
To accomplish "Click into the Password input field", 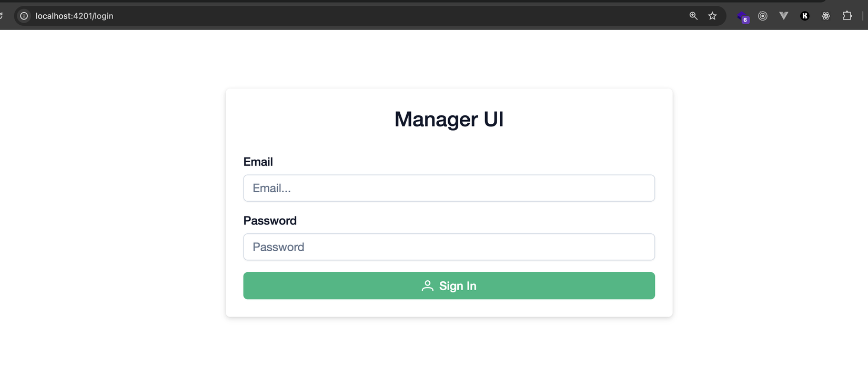I will pos(449,247).
